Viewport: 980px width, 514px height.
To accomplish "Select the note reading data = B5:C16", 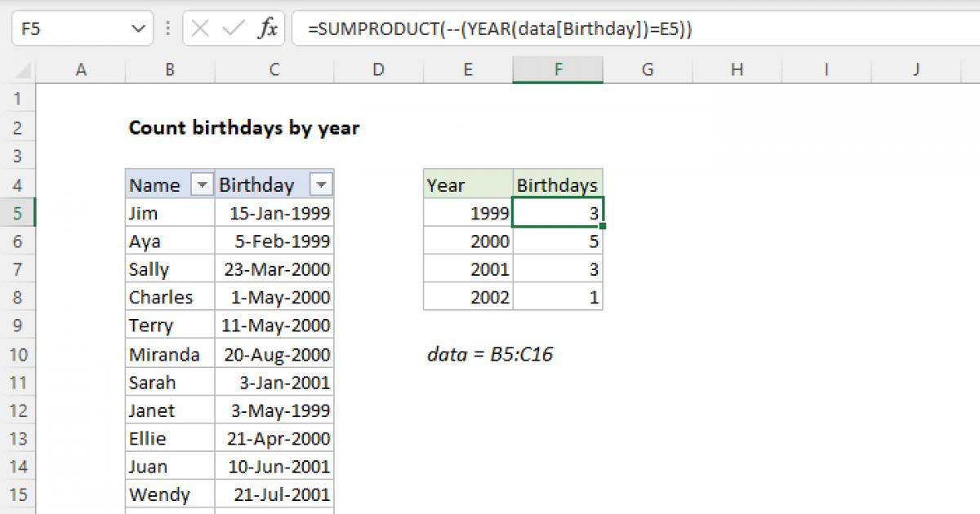I will [x=489, y=354].
